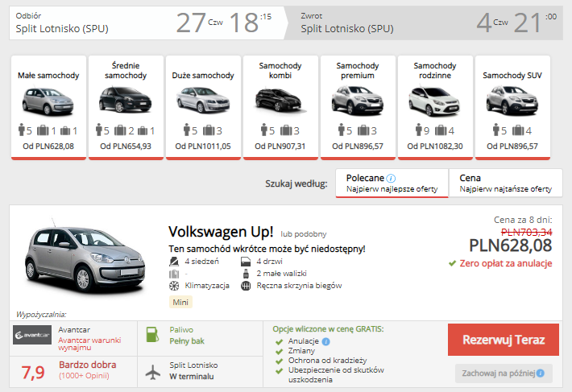Click the white Ford image in Samochody rodzinne
Image resolution: width=572 pixels, height=392 pixels.
coord(434,101)
